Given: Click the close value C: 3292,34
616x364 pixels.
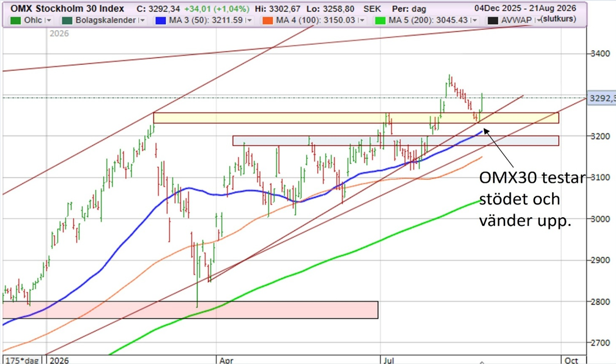Looking at the screenshot, I should click(x=159, y=9).
